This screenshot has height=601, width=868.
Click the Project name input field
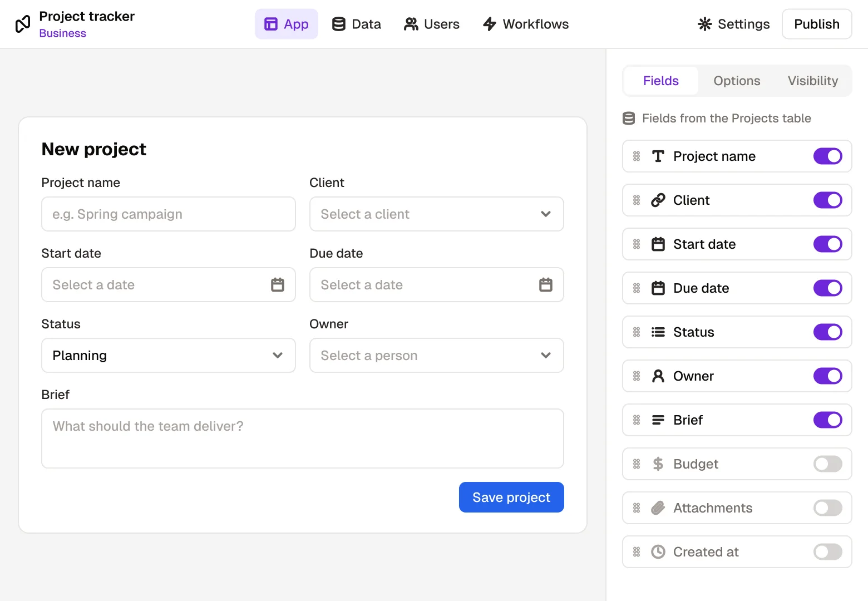(x=169, y=214)
